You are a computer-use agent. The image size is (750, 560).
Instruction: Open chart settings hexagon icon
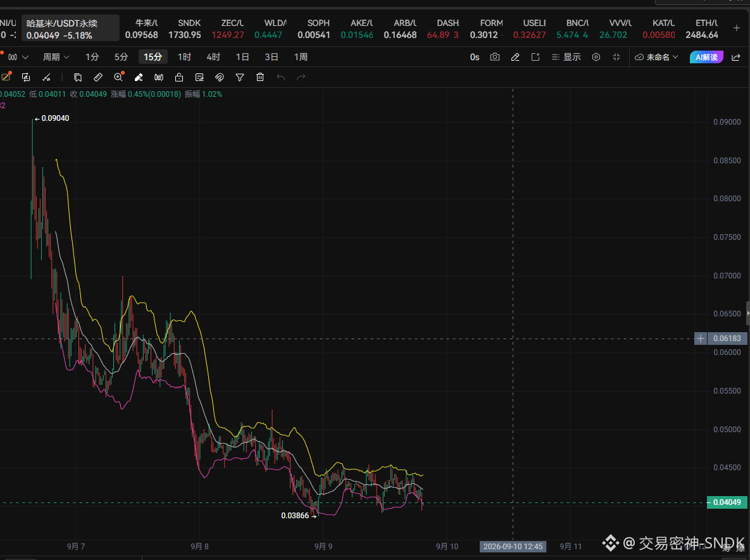pos(596,58)
